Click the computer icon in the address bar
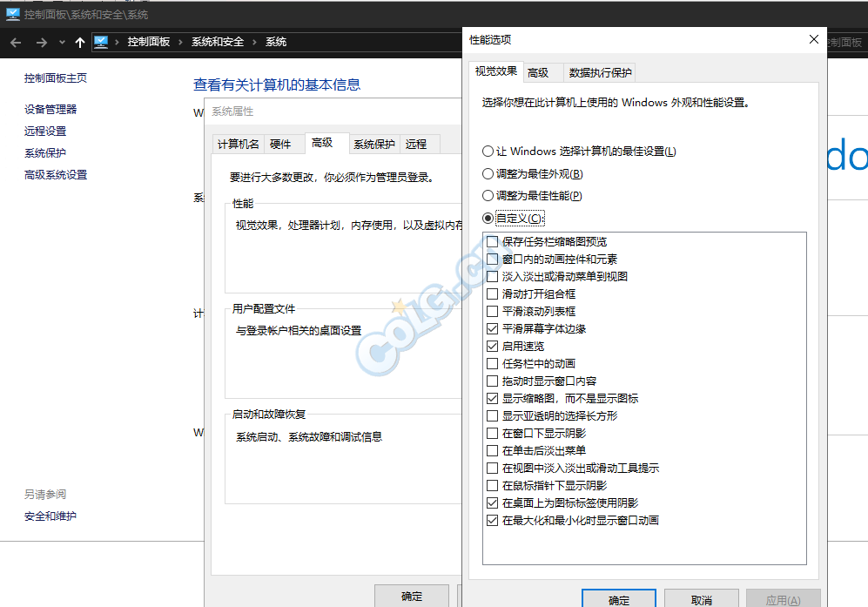 point(101,42)
